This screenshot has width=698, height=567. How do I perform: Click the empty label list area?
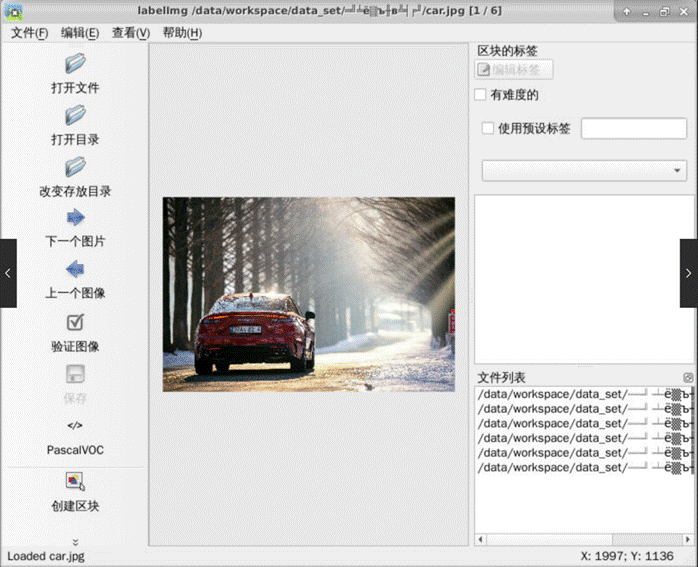coord(584,279)
